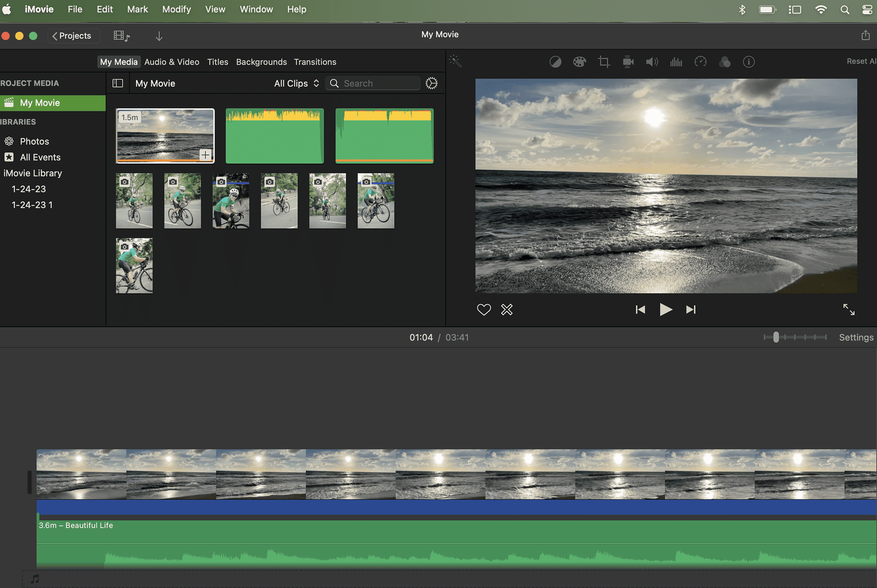Screen dimensions: 877x588
Task: Open the Modify menu
Action: [176, 9]
